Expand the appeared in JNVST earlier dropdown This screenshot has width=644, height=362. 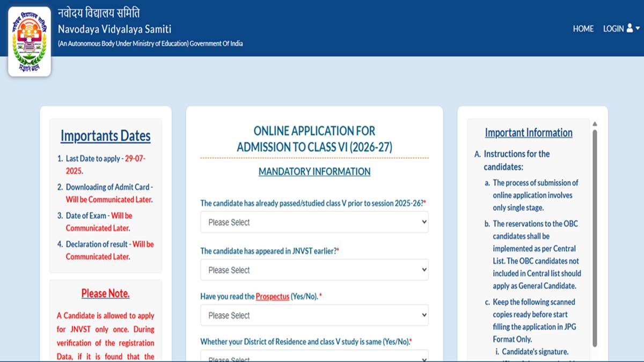click(314, 270)
